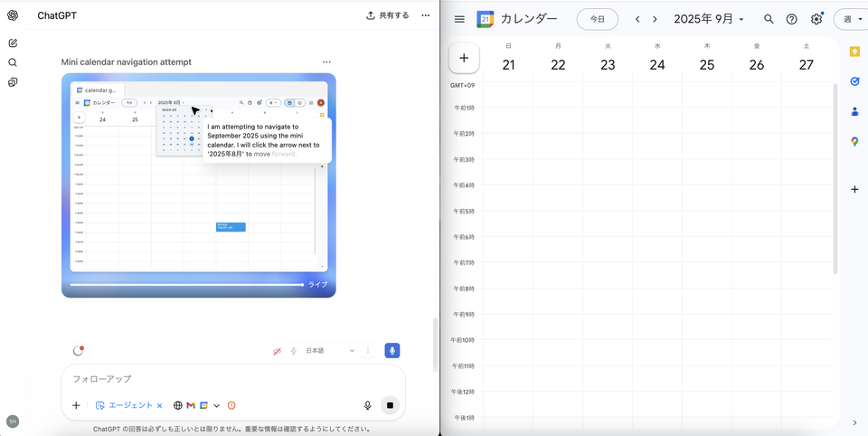Open the SH profile avatar
The width and height of the screenshot is (868, 436).
click(13, 421)
